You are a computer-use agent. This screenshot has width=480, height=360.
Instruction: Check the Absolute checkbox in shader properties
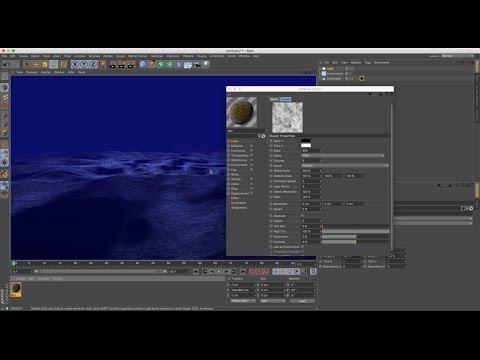coord(303,216)
